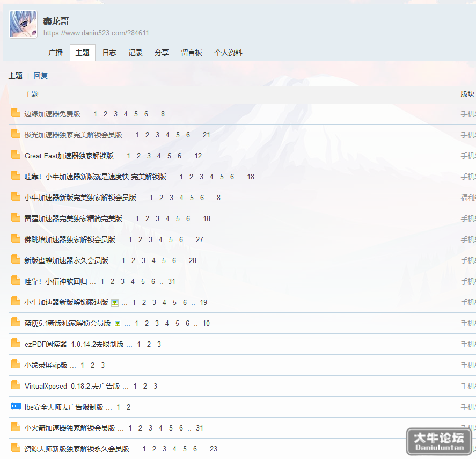Click folder icon beside 哇靠！小伍神软回归
This screenshot has height=459, width=476.
[16, 280]
